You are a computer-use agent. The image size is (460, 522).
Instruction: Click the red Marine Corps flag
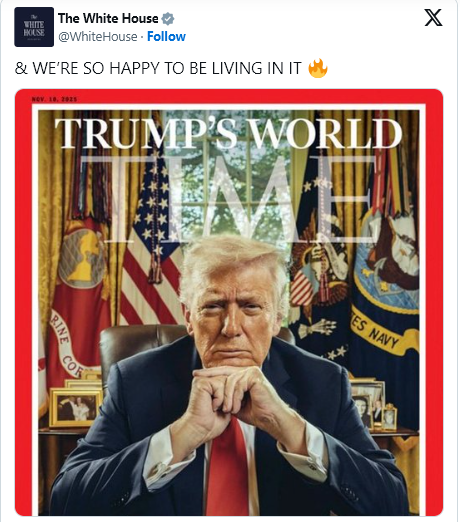pos(78,300)
